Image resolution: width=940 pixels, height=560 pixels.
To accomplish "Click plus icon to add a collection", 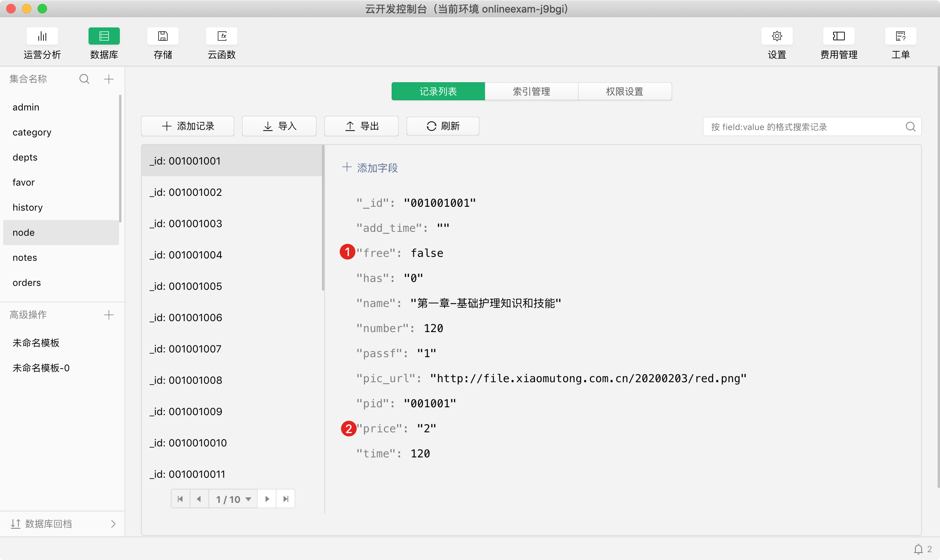I will 109,79.
